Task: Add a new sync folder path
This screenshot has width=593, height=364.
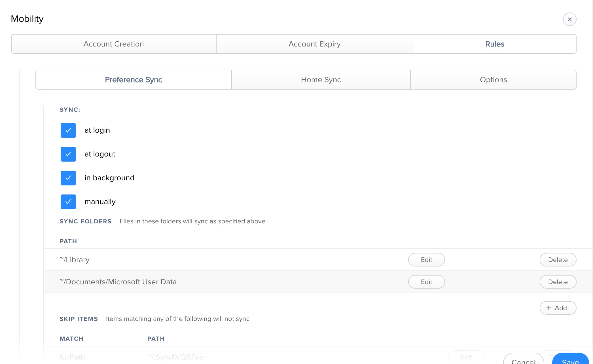Action: [558, 308]
